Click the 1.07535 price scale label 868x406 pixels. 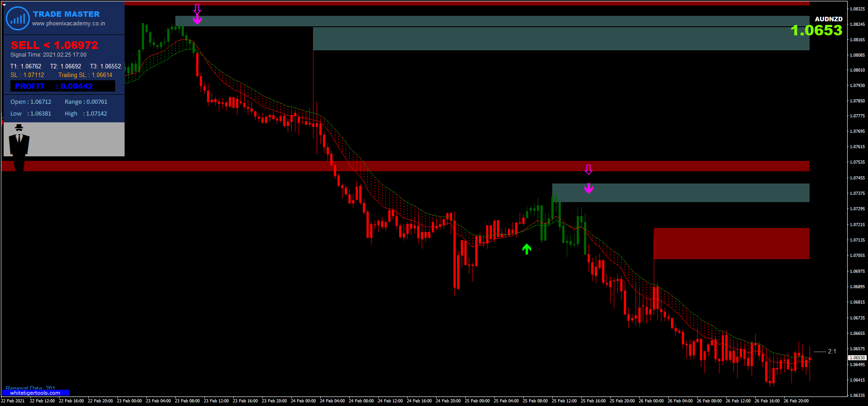click(857, 162)
